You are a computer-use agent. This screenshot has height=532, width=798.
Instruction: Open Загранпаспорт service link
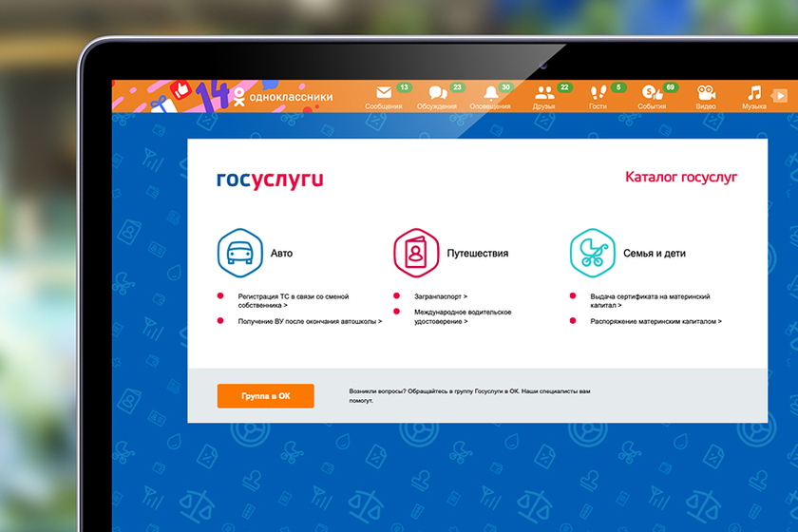point(441,296)
